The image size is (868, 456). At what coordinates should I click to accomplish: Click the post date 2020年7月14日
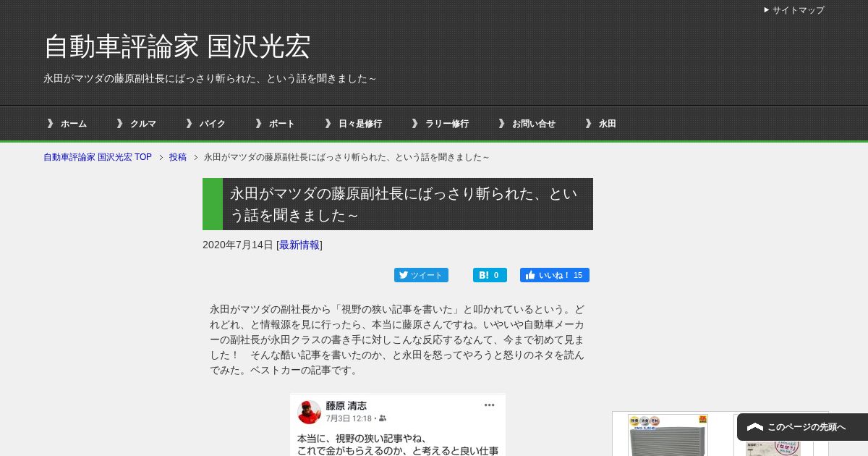click(238, 245)
